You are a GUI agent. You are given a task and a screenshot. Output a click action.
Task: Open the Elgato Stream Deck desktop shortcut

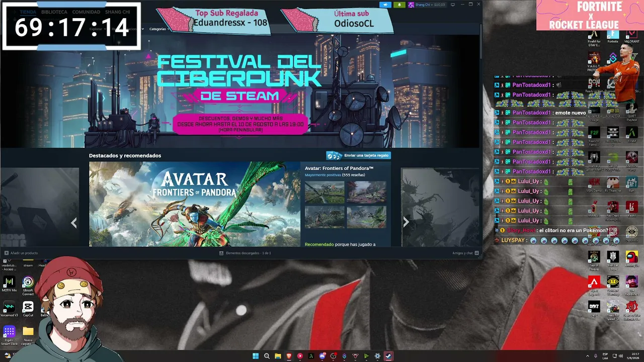pyautogui.click(x=9, y=335)
